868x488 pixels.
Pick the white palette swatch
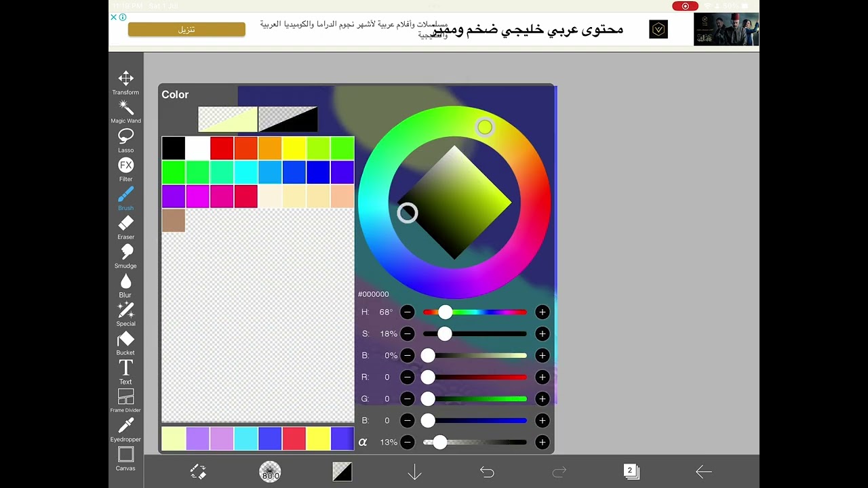(x=197, y=148)
